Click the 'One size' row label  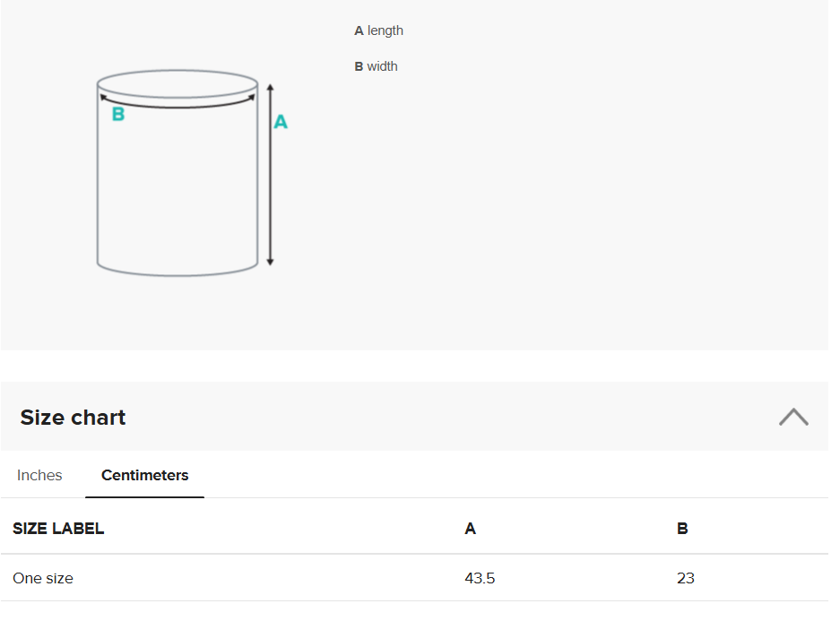(x=43, y=578)
